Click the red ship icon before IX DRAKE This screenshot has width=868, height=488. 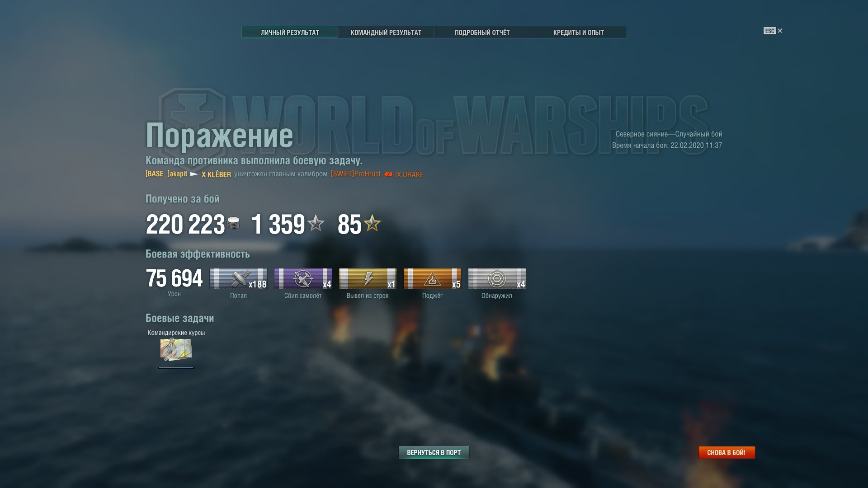coord(388,174)
